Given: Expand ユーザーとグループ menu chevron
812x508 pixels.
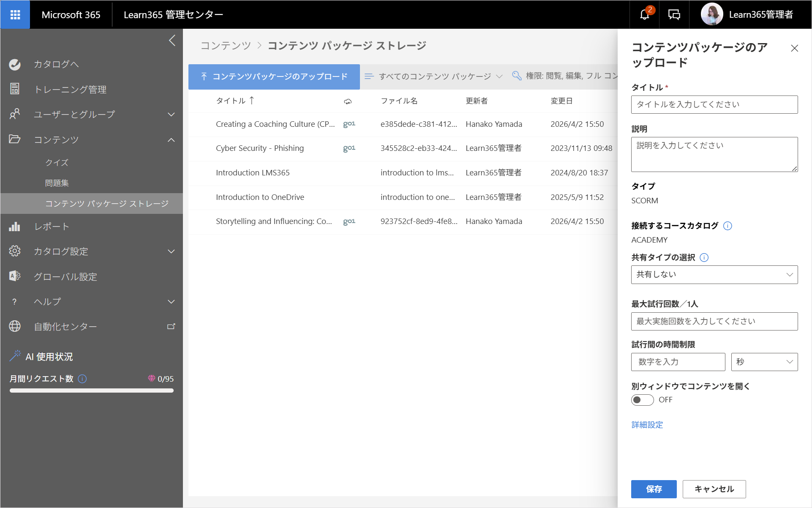Looking at the screenshot, I should (x=171, y=115).
